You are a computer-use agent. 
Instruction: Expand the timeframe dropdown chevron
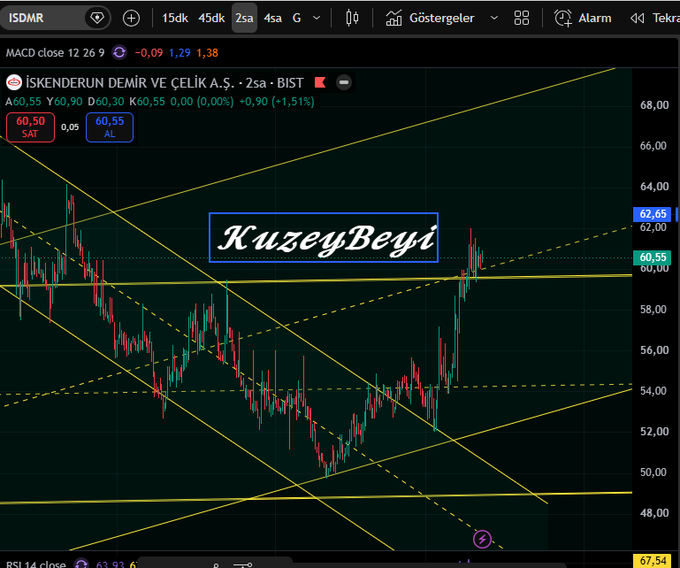click(317, 18)
